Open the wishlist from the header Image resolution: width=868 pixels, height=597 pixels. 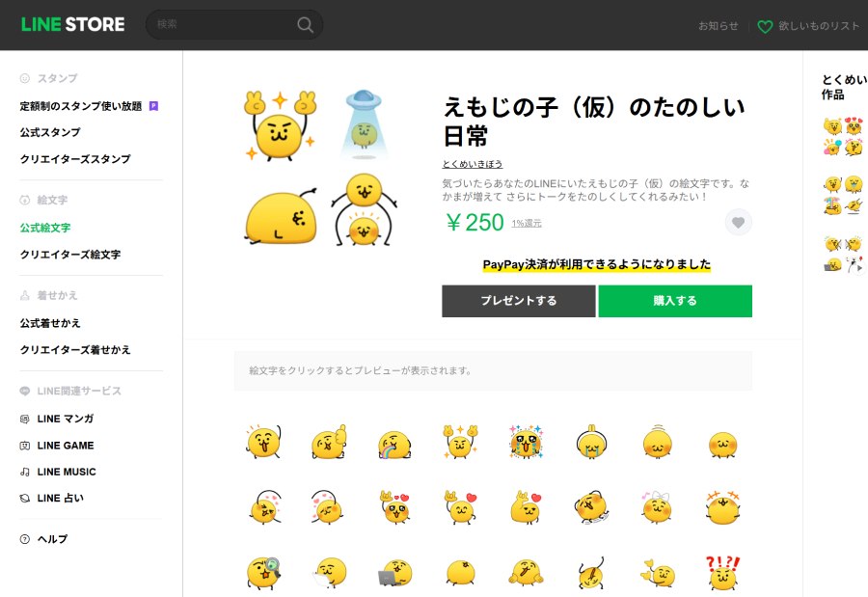pyautogui.click(x=808, y=26)
